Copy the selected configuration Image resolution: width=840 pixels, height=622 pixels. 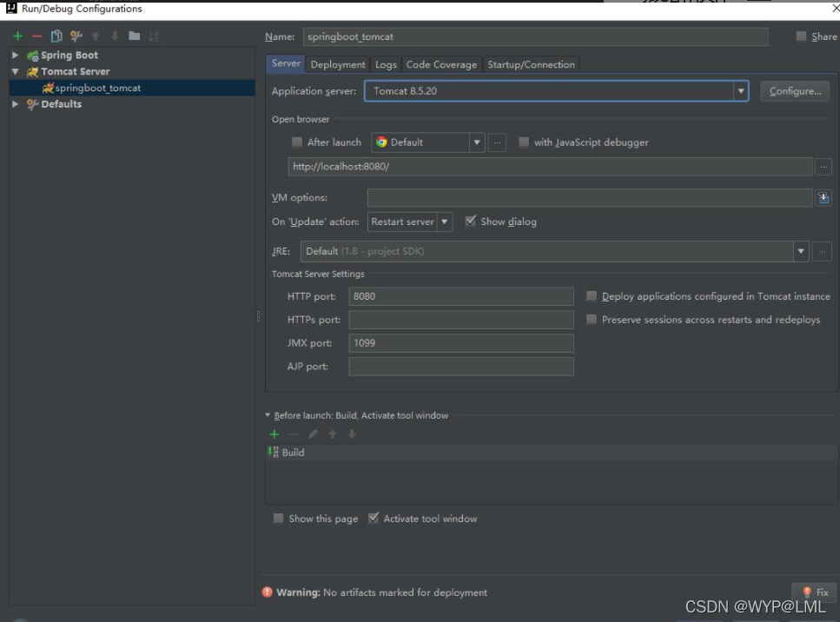coord(56,36)
